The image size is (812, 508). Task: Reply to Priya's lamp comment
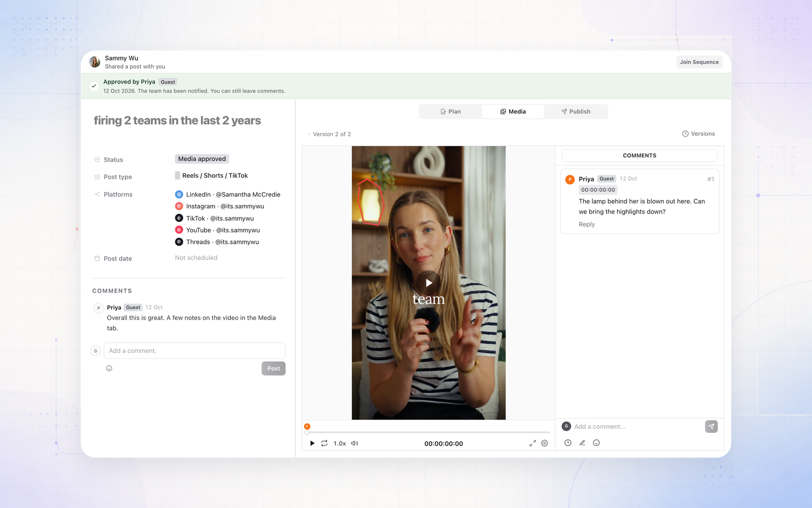[x=587, y=225]
